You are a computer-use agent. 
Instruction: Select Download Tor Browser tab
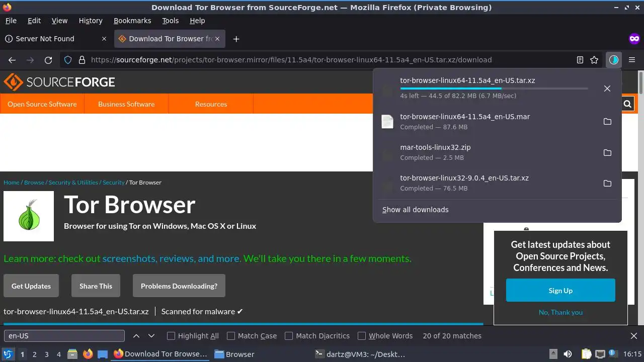(170, 39)
